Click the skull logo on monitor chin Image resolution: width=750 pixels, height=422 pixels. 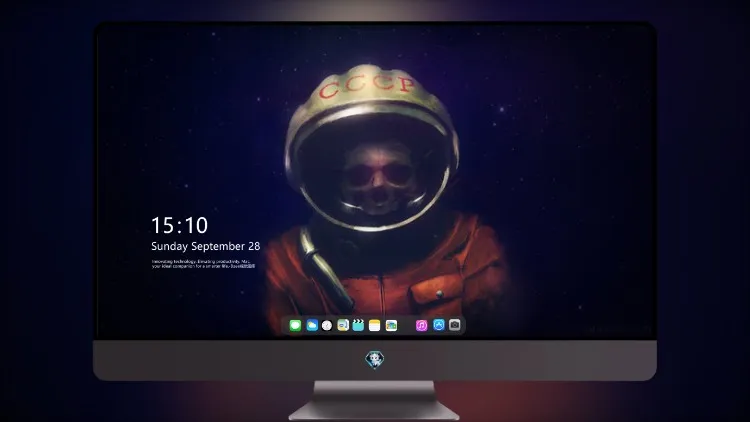tap(375, 360)
